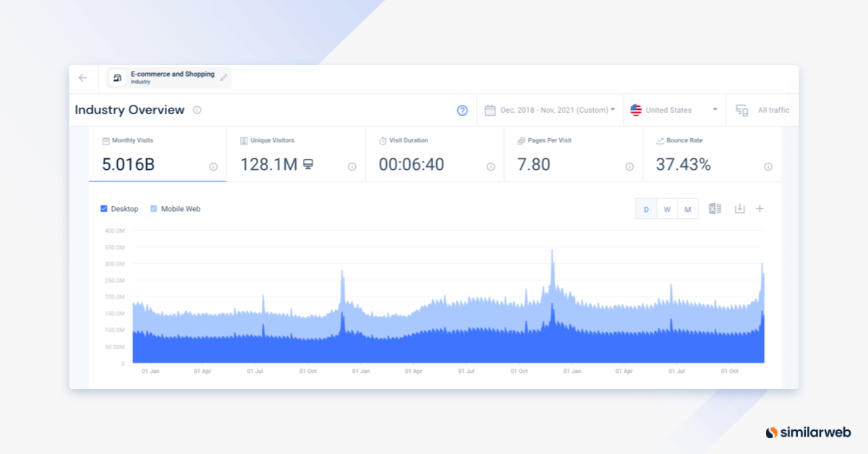Click the E-commerce industry category icon
The height and width of the screenshot is (454, 868).
click(117, 78)
